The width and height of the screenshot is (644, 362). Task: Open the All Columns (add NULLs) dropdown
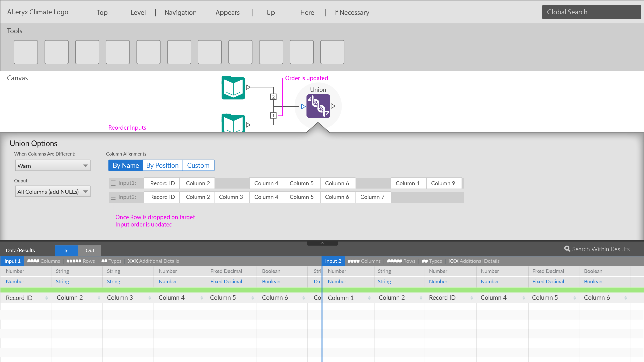tap(53, 192)
